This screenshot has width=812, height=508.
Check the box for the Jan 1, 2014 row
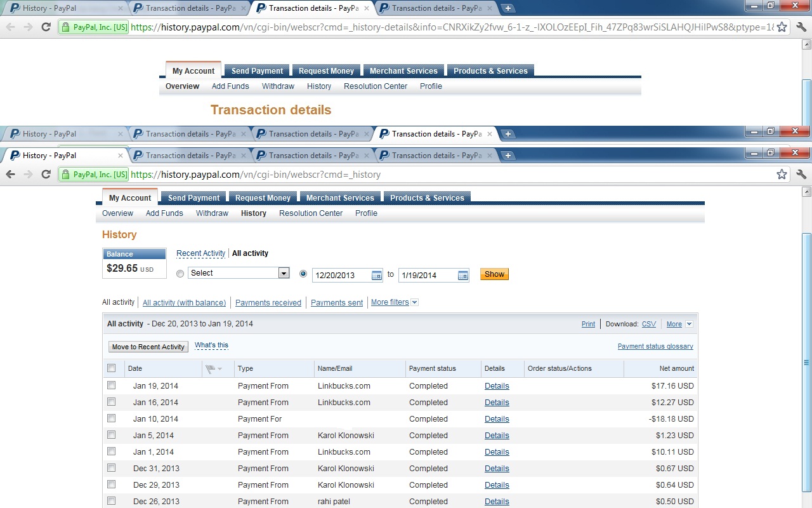pyautogui.click(x=112, y=451)
